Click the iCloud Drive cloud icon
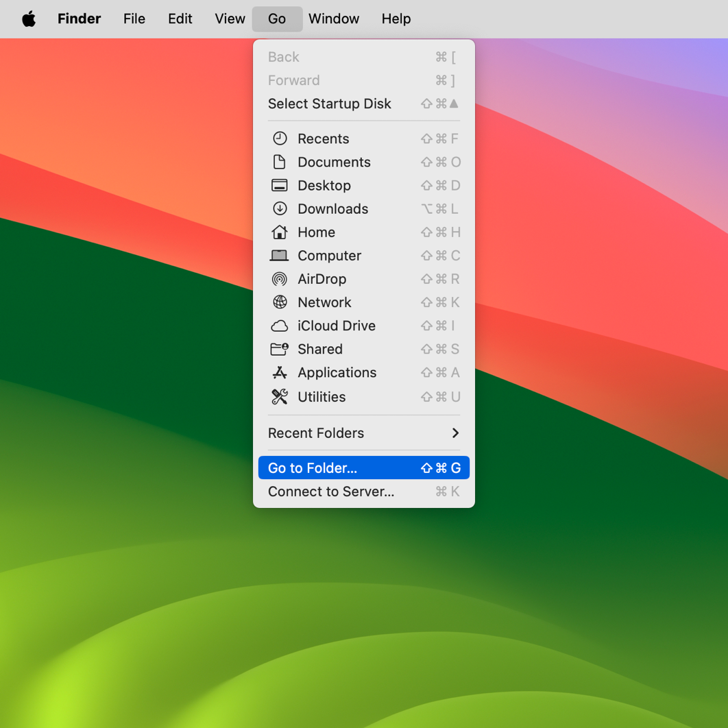This screenshot has height=728, width=728. tap(280, 326)
